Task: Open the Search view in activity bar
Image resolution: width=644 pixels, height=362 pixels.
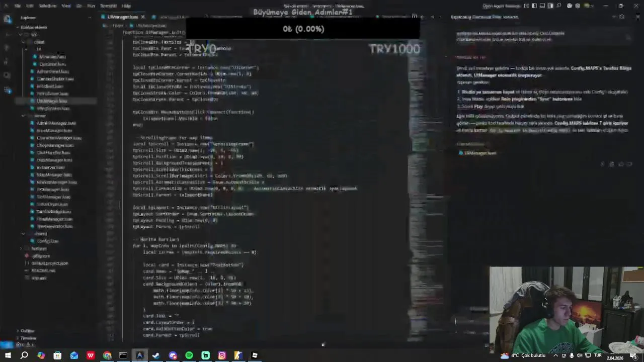Action: [8, 33]
